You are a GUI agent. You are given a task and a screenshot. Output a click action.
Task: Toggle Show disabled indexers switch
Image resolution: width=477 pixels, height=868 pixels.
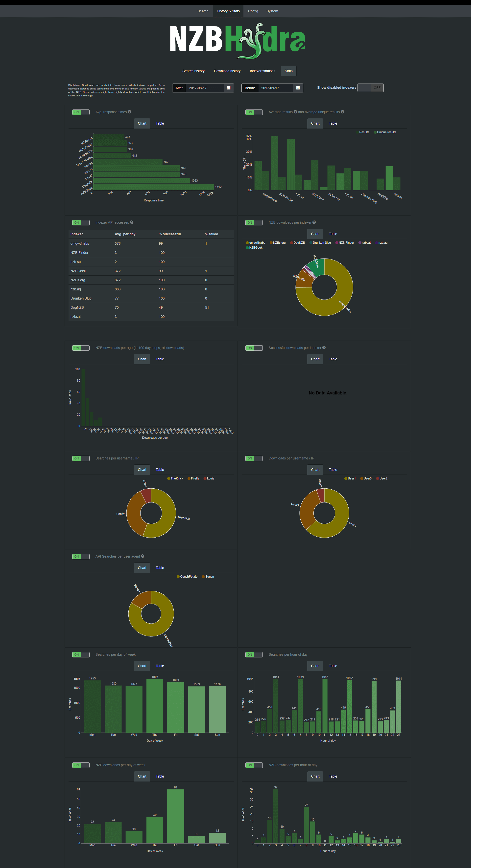point(370,87)
